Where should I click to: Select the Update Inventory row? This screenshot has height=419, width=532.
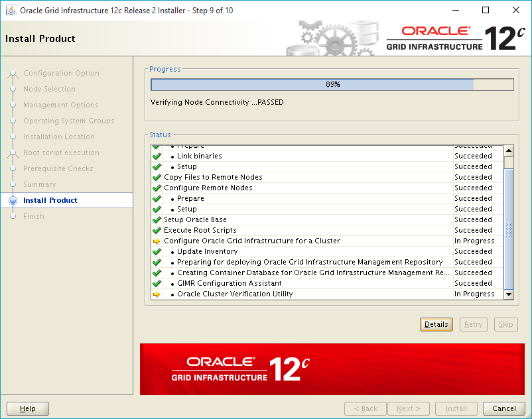[328, 251]
